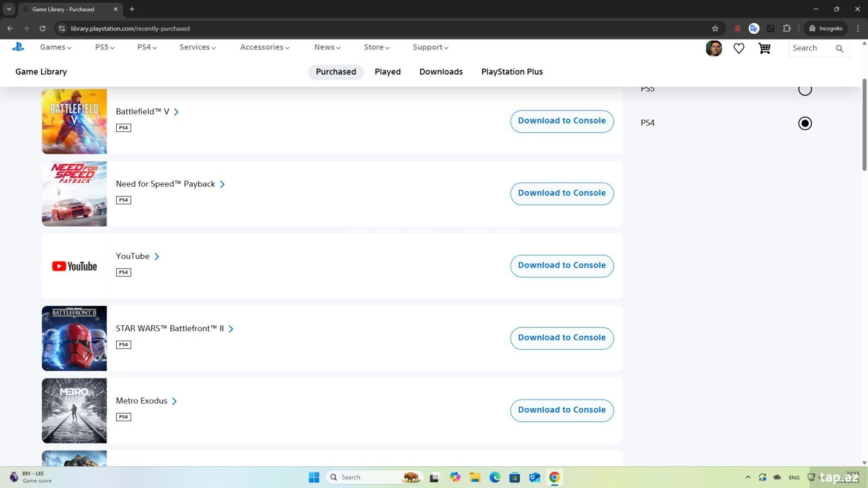Click the Need for Speed Payback cover art
Viewport: 868px width, 488px height.
74,194
